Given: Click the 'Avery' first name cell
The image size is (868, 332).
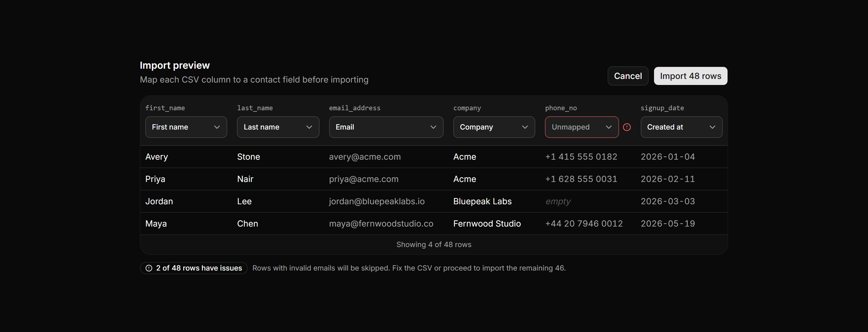Looking at the screenshot, I should (156, 157).
